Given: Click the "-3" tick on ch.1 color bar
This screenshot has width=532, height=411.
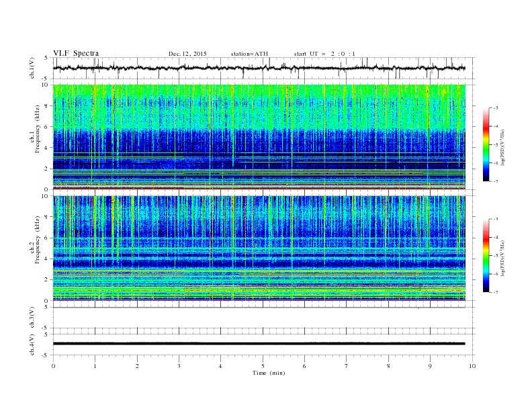Looking at the screenshot, I should 496,108.
